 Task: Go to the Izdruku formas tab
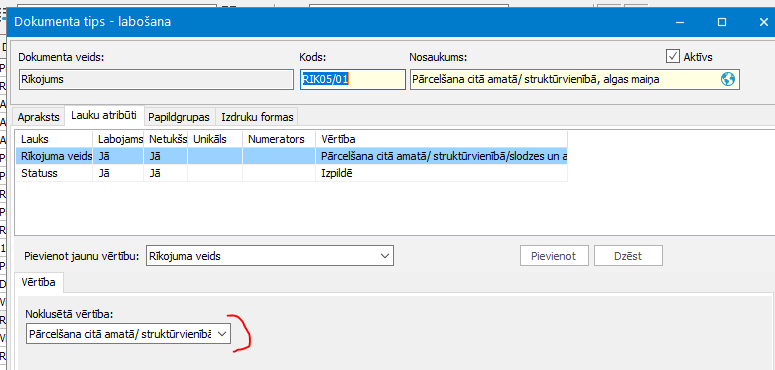point(257,117)
